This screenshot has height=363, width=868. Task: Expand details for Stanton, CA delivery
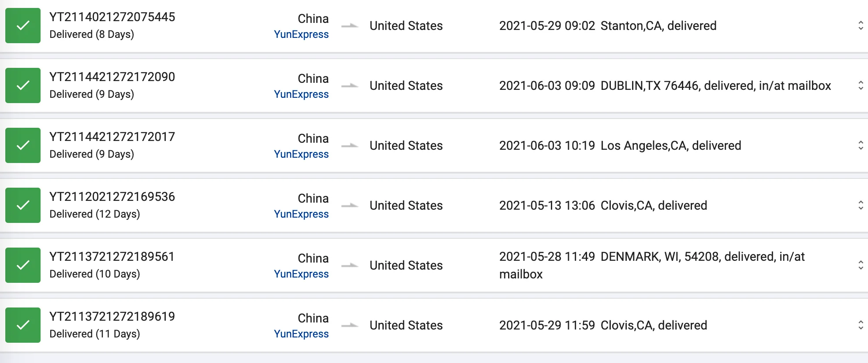click(861, 26)
